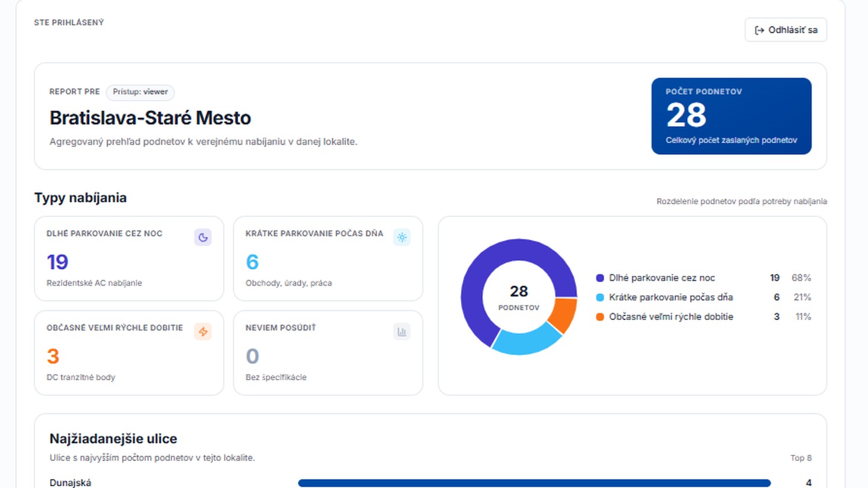Click the 21% legend percentage

tap(802, 297)
